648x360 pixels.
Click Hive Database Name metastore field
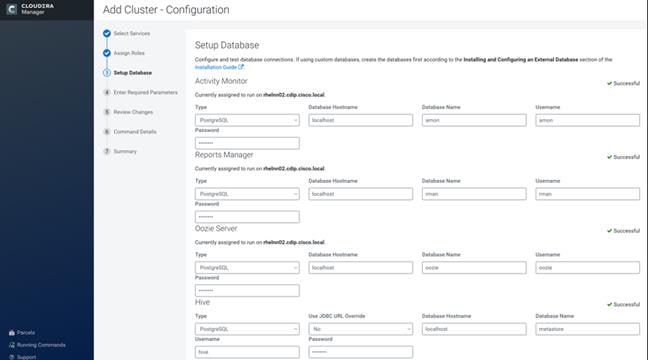(587, 329)
